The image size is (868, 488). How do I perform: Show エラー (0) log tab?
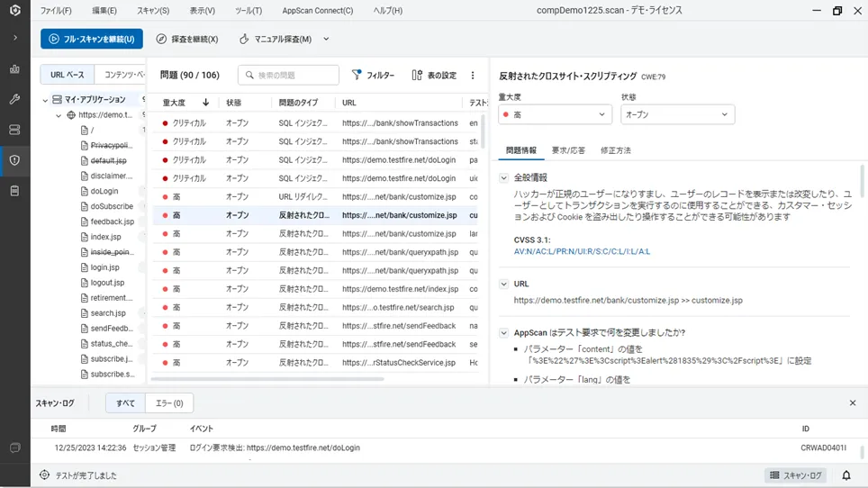(169, 403)
